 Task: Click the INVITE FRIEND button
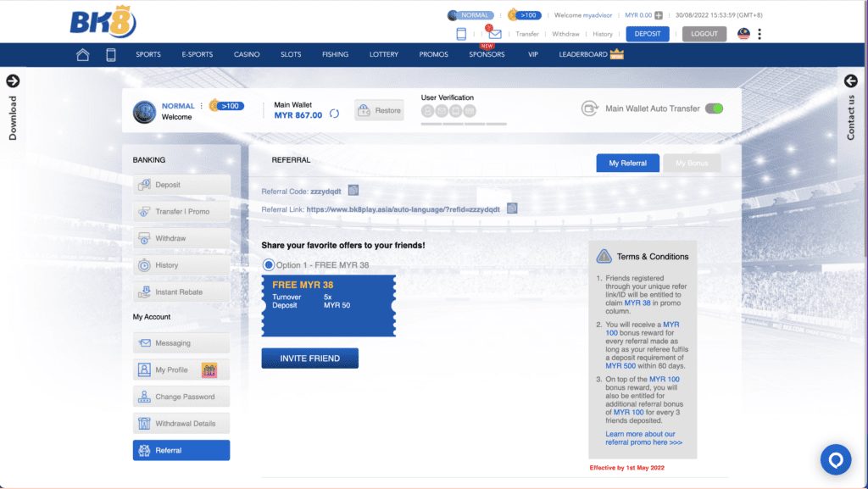tap(310, 358)
